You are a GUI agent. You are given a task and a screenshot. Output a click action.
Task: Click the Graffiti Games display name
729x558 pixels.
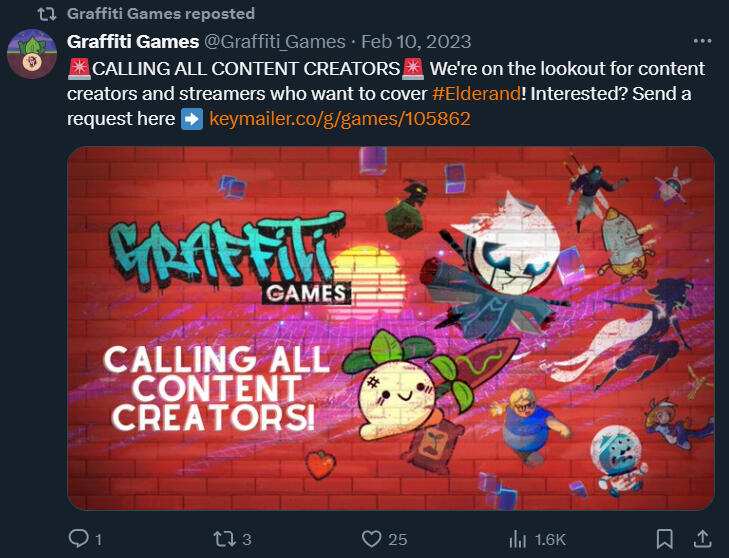[133, 41]
